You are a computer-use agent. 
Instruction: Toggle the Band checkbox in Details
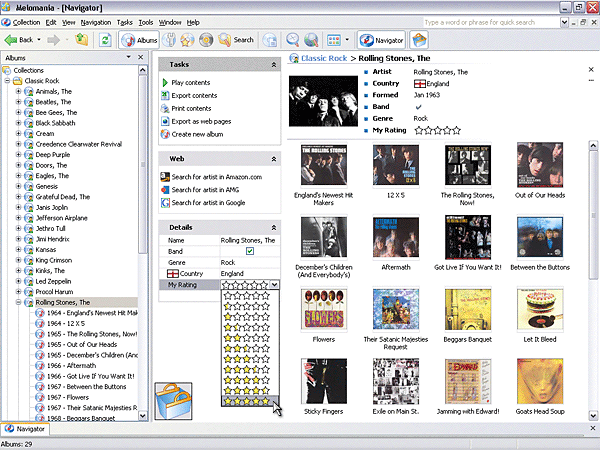click(x=250, y=251)
